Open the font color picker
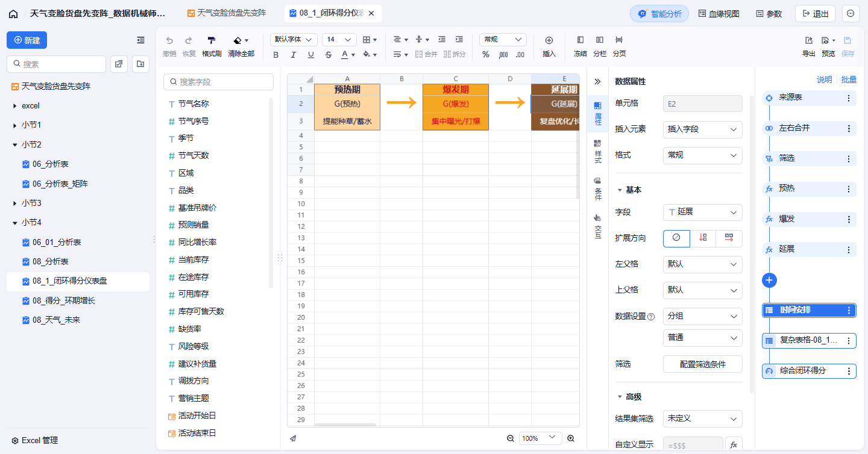The height and width of the screenshot is (454, 868). tap(348, 55)
